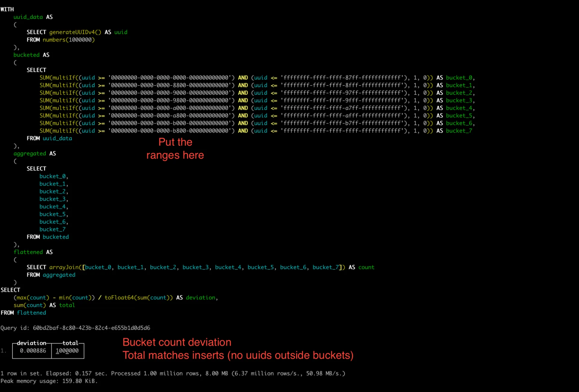Click FROM flattened at the query end
The image size is (579, 392).
click(24, 313)
